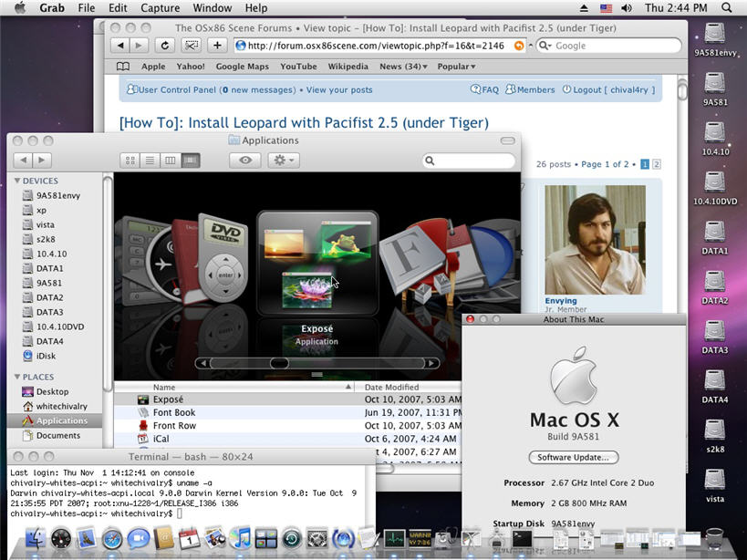Open Dashboard from the Dock
The image size is (747, 560).
61,539
